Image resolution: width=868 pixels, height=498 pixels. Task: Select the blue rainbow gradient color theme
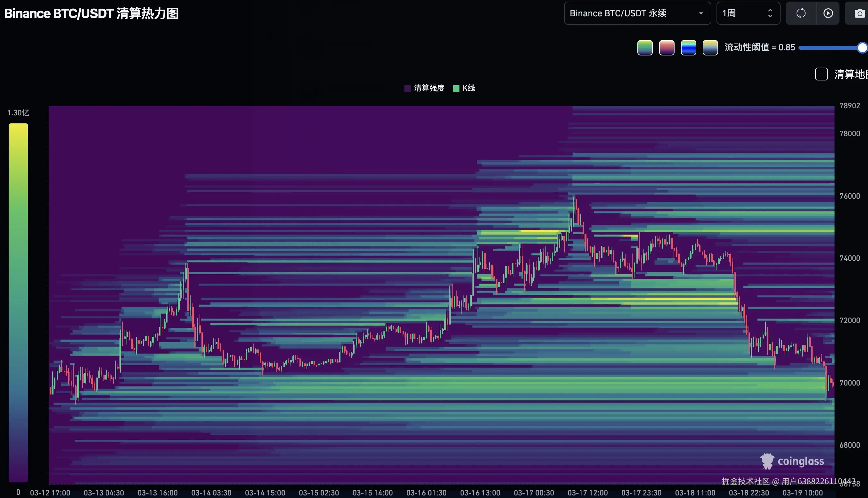tap(688, 47)
